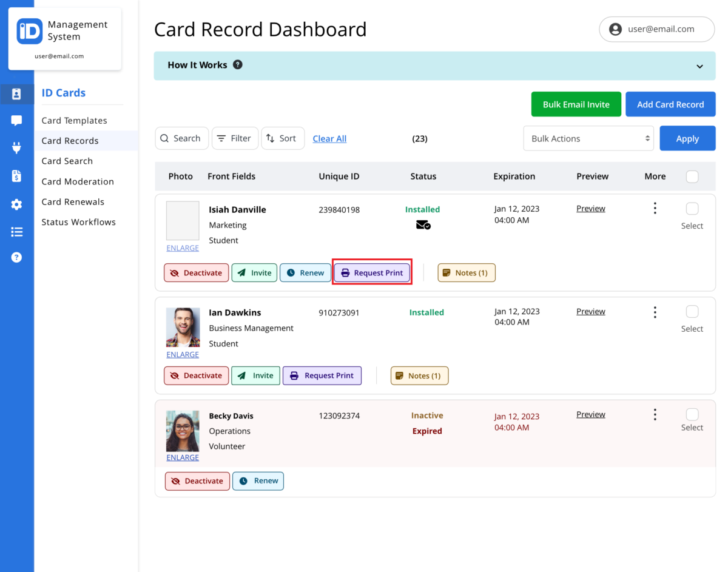Check the Select checkbox for Becky Davis
Viewport: 728px width, 572px height.
click(x=692, y=414)
